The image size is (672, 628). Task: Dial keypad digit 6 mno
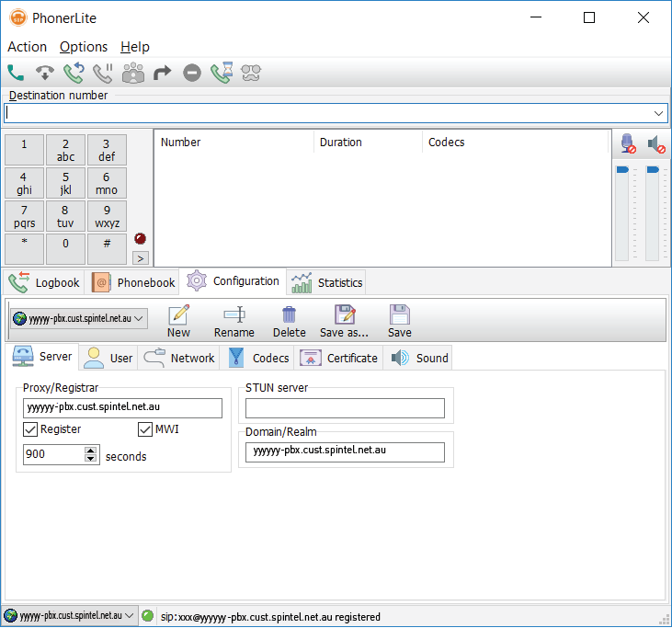click(x=107, y=183)
